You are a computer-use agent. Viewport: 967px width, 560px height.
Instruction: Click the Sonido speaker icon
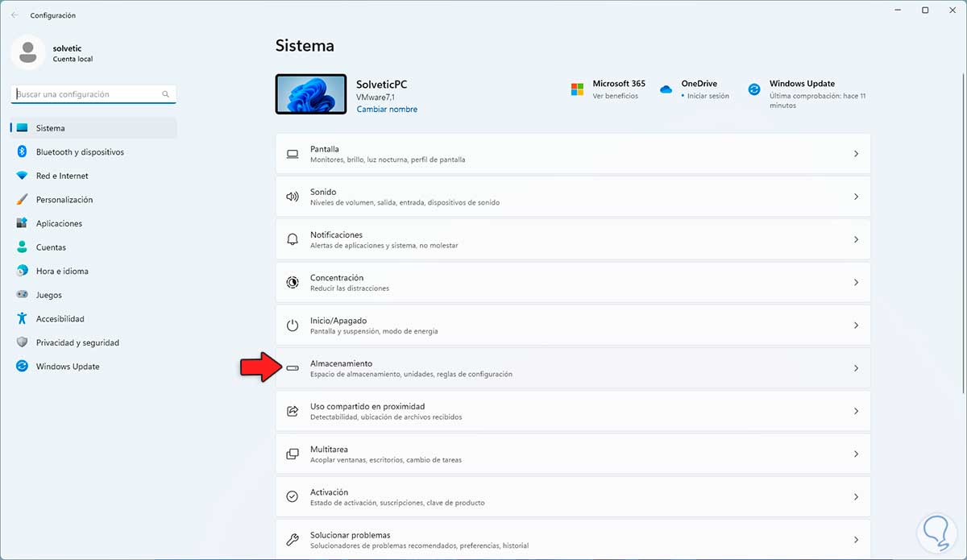(x=293, y=197)
